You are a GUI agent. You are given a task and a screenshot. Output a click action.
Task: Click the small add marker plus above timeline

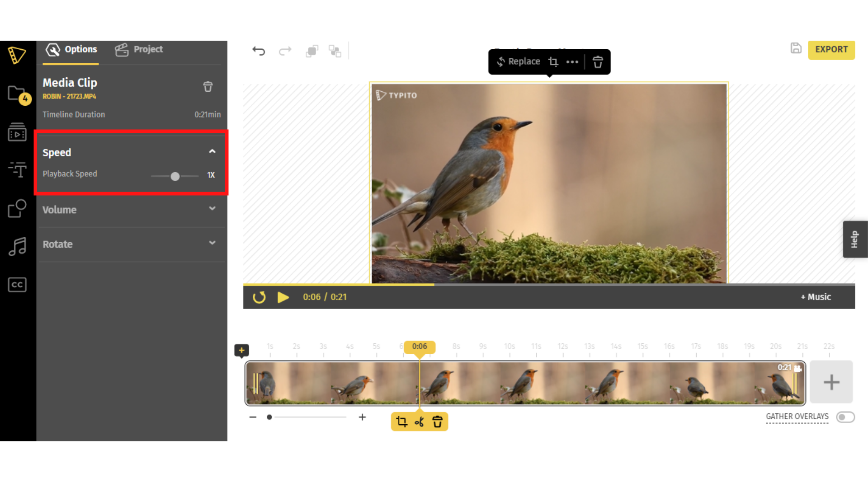click(x=241, y=350)
